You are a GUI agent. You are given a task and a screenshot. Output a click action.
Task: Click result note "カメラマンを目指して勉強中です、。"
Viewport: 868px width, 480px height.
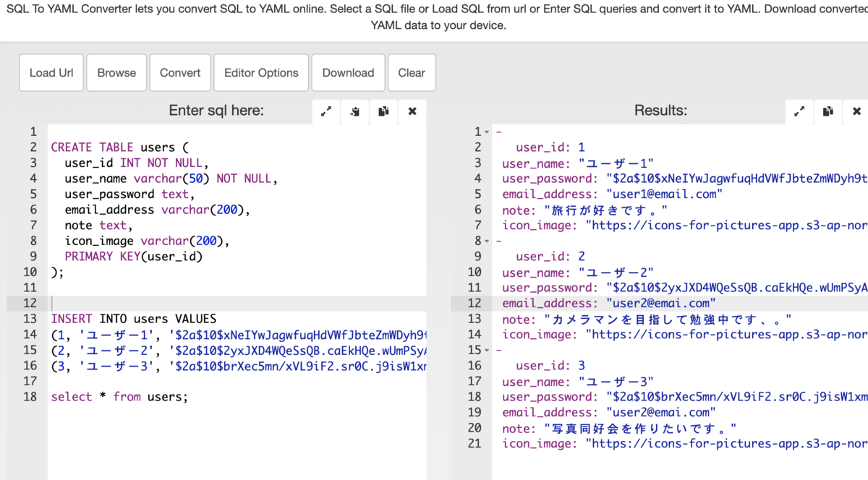coord(647,319)
